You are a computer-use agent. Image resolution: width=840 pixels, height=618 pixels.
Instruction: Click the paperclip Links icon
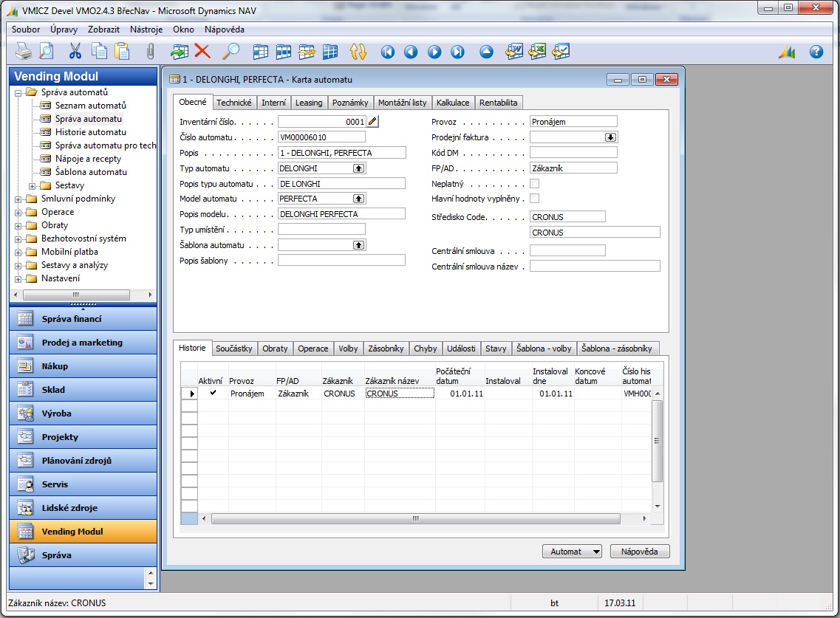pos(151,52)
